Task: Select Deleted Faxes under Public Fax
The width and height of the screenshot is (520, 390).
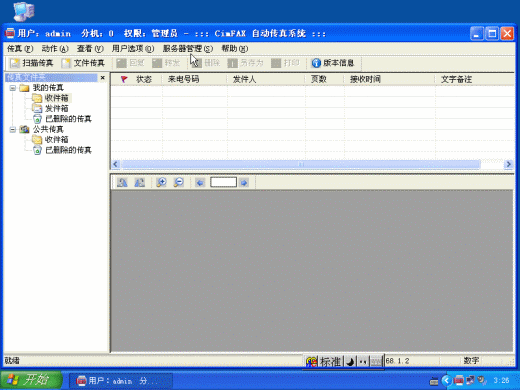Action: point(68,150)
